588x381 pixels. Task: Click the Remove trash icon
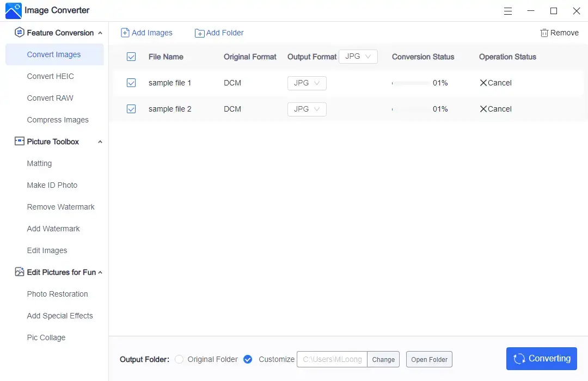coord(544,33)
